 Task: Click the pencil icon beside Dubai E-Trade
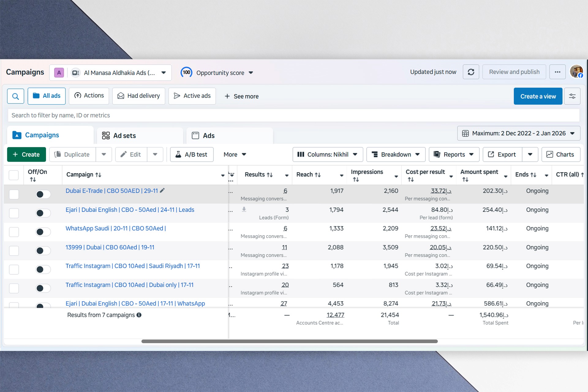[162, 190]
